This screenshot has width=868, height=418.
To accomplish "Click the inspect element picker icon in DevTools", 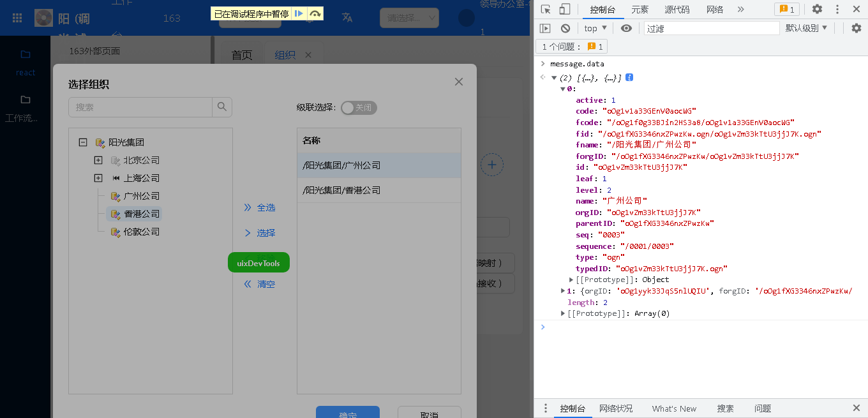I will (546, 10).
